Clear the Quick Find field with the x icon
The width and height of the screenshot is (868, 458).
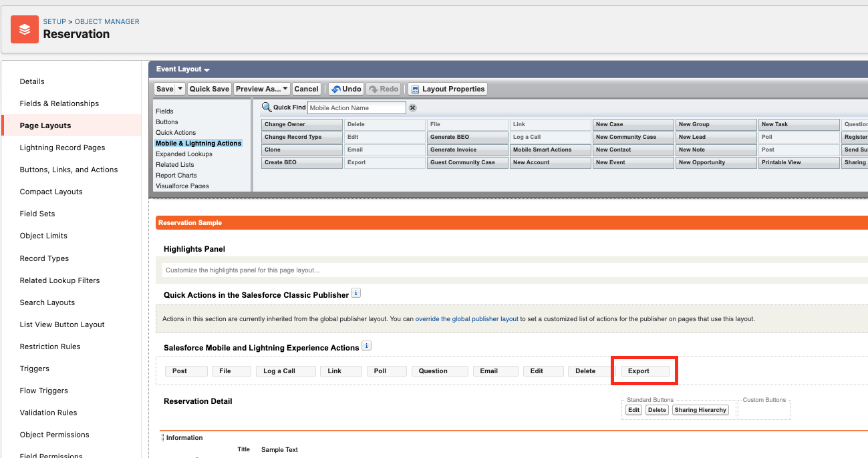[413, 107]
